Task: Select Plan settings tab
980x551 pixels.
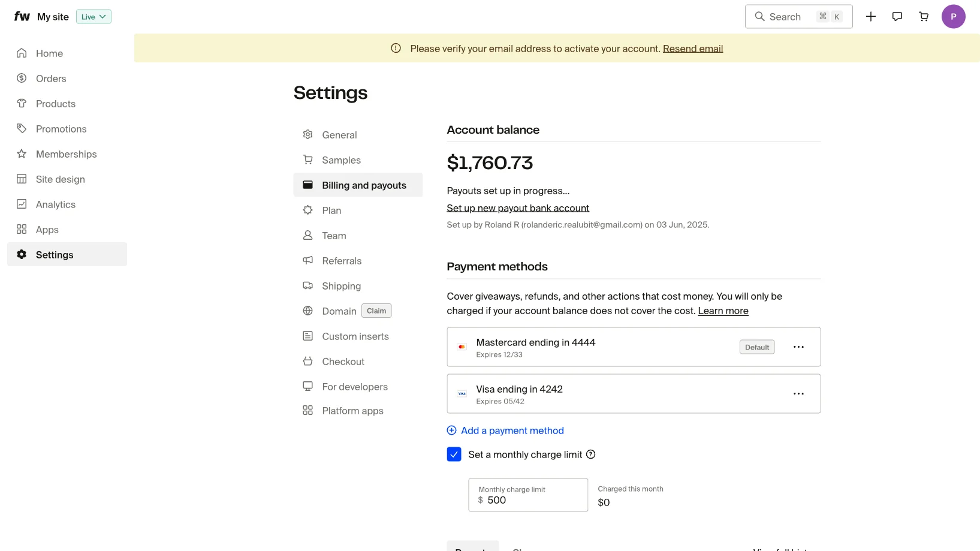Action: click(x=358, y=210)
